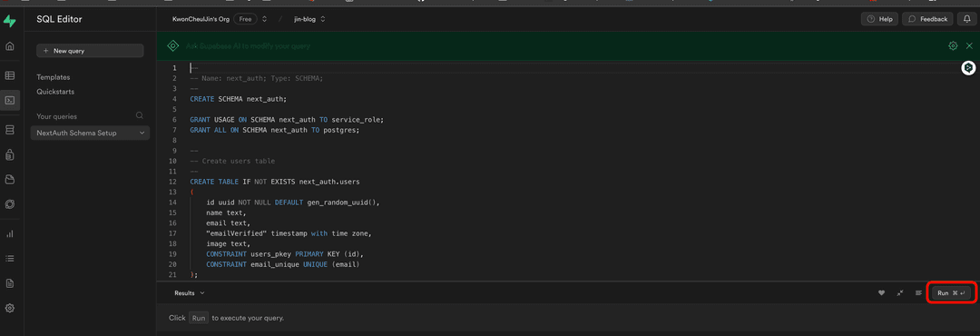This screenshot has width=980, height=336.
Task: Open the API Docs document icon
Action: coord(9,283)
